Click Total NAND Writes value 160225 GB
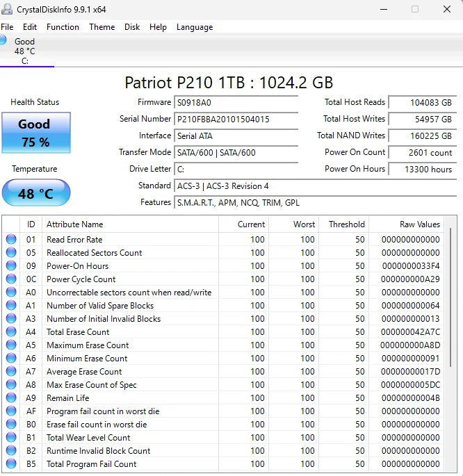 [423, 136]
